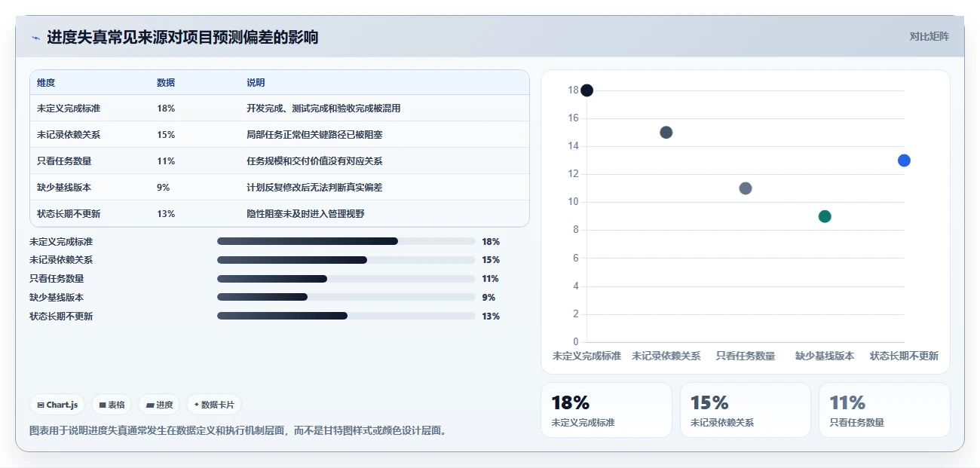The image size is (980, 468).
Task: Click the dashboard title 进度失真常见来源
Action: click(182, 37)
